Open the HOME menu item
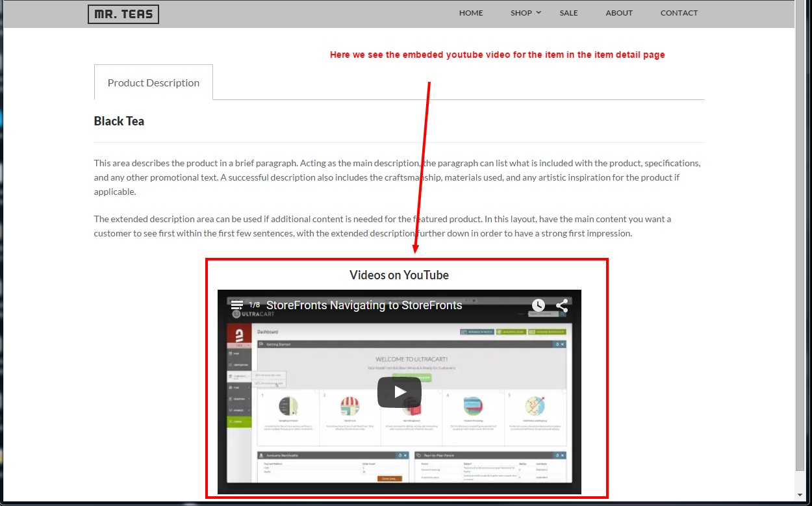This screenshot has width=812, height=506. (471, 13)
